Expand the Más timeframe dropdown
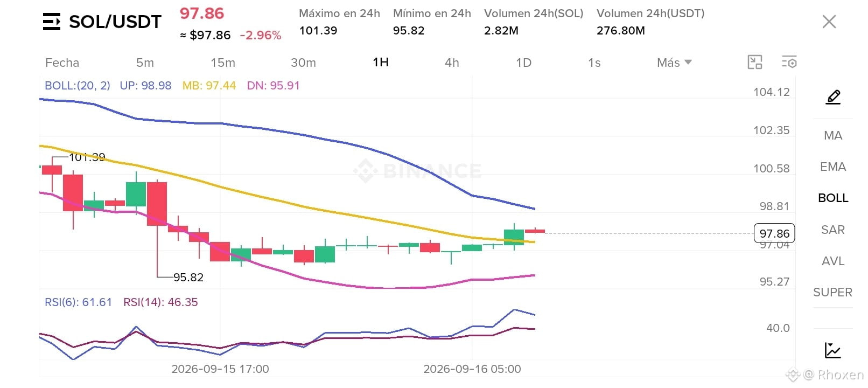The width and height of the screenshot is (868, 388). pyautogui.click(x=674, y=63)
